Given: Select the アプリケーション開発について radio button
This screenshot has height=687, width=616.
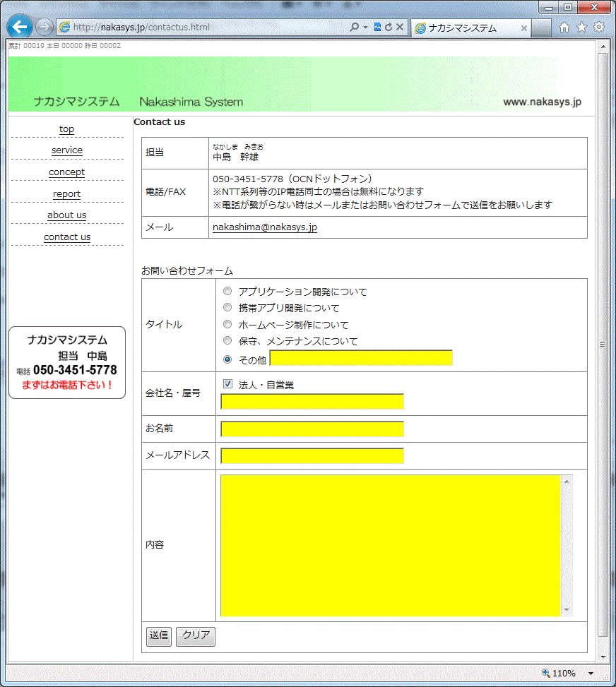Looking at the screenshot, I should 227,291.
